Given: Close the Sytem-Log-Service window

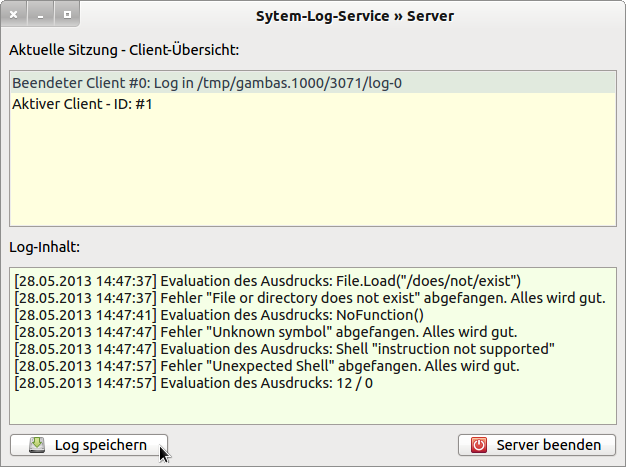Looking at the screenshot, I should 15,16.
